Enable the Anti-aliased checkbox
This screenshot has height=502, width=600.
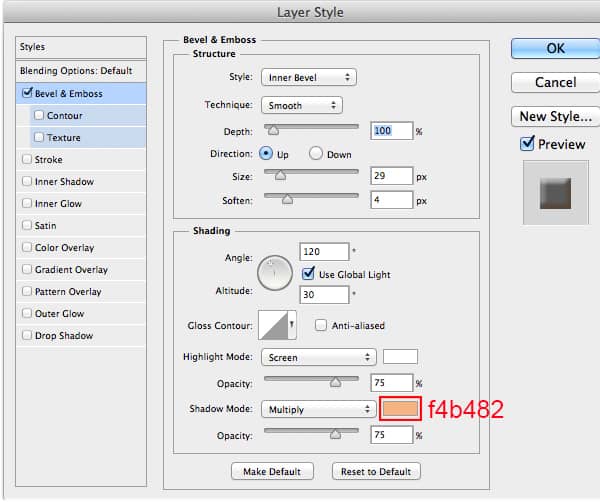coord(321,325)
